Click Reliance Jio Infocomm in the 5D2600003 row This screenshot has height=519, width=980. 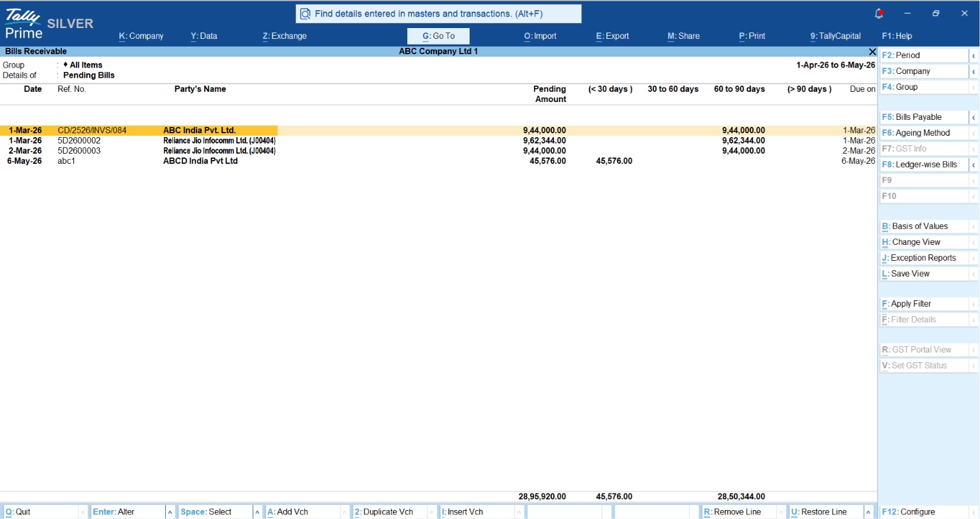[219, 150]
